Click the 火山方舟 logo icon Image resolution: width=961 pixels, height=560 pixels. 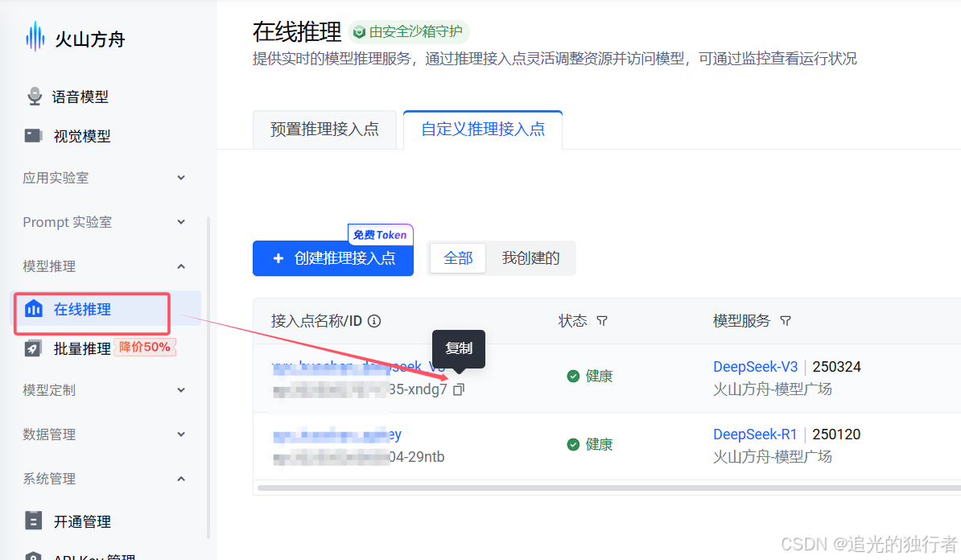pyautogui.click(x=35, y=37)
